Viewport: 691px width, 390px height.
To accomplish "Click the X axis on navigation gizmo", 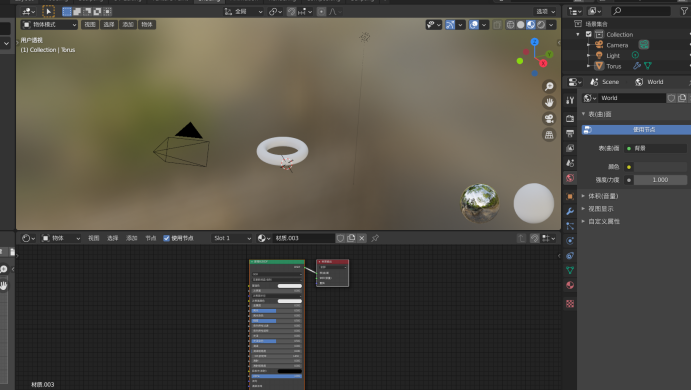I will coord(543,63).
